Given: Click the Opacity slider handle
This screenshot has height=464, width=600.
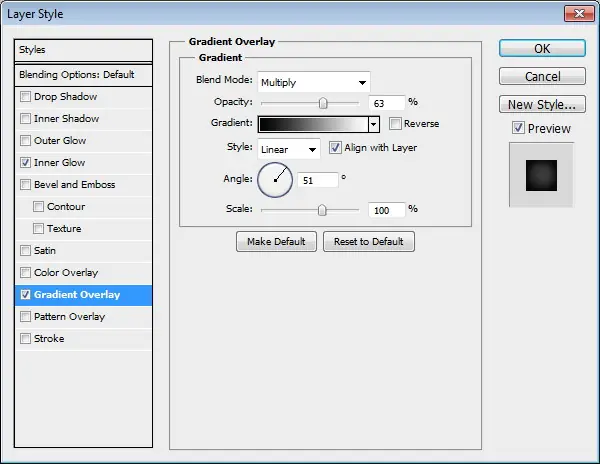Looking at the screenshot, I should coord(323,103).
